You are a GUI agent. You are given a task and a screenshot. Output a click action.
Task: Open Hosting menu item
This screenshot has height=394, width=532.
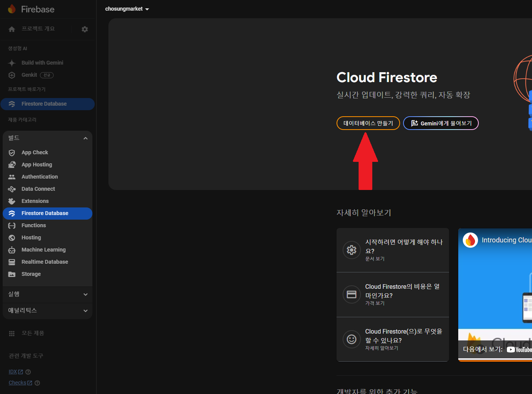(x=48, y=237)
